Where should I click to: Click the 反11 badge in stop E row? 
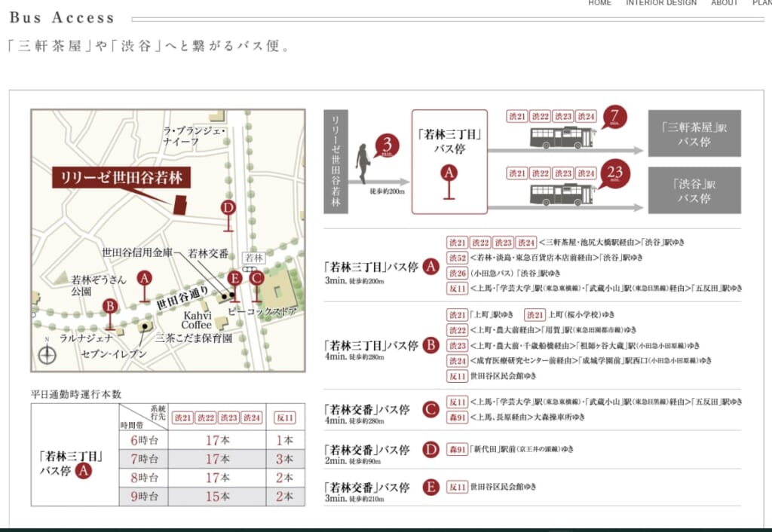[x=457, y=488]
